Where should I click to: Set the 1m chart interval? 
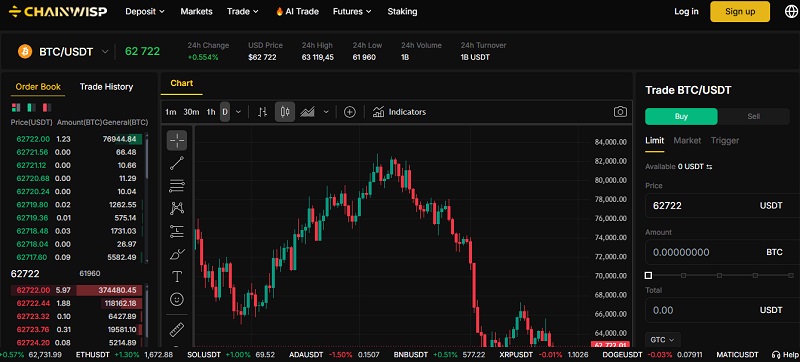pyautogui.click(x=170, y=112)
